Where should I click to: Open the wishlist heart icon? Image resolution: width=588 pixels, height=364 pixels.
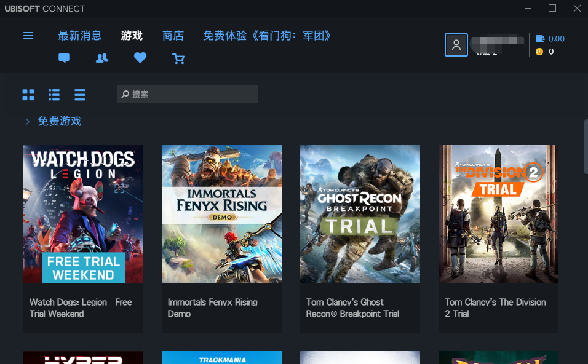140,58
